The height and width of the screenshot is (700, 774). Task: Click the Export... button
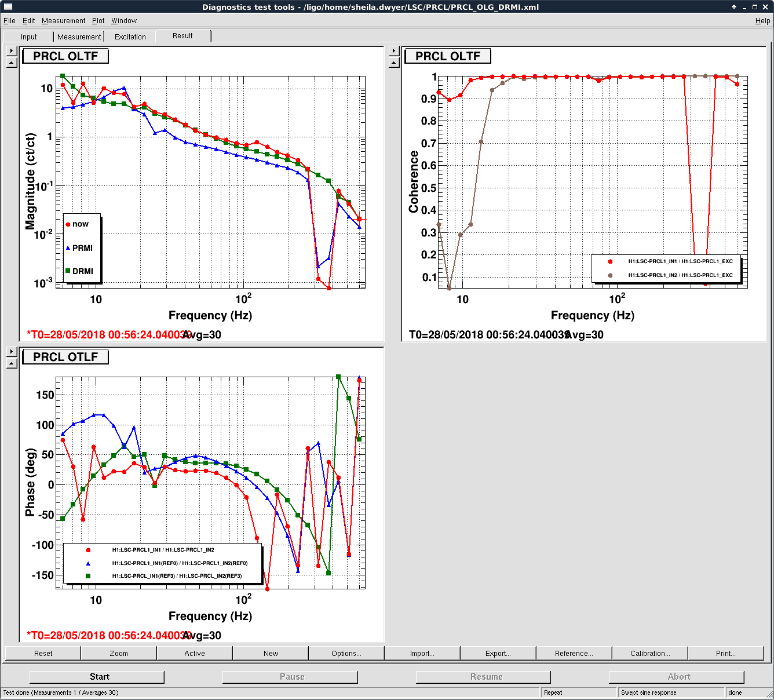click(x=498, y=653)
